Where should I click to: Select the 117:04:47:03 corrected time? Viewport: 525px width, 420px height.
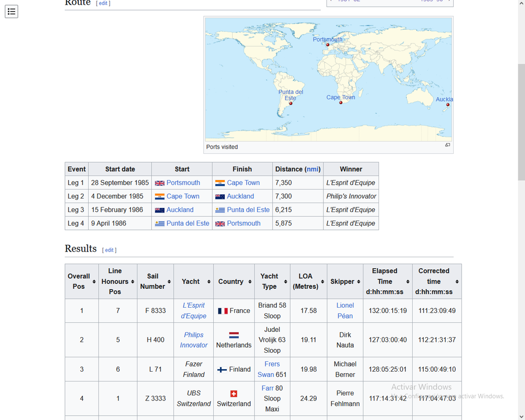[437, 398]
